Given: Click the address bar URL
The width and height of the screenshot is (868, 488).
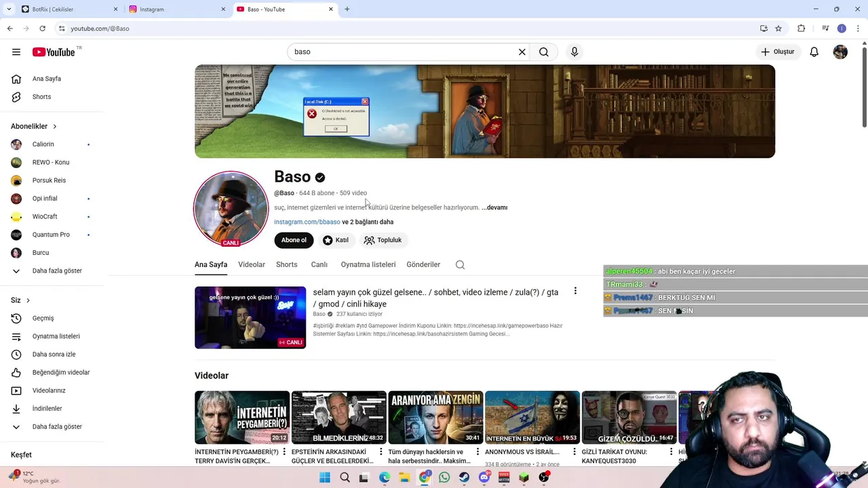Looking at the screenshot, I should pos(100,28).
